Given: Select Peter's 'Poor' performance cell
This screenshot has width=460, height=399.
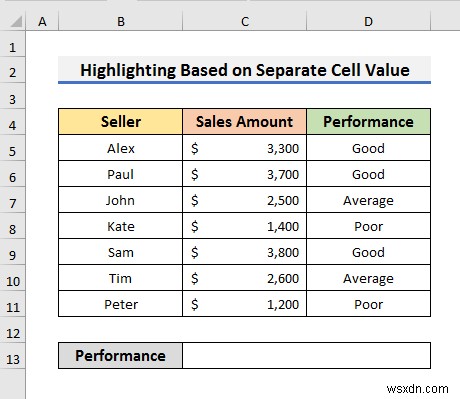Looking at the screenshot, I should (368, 304).
